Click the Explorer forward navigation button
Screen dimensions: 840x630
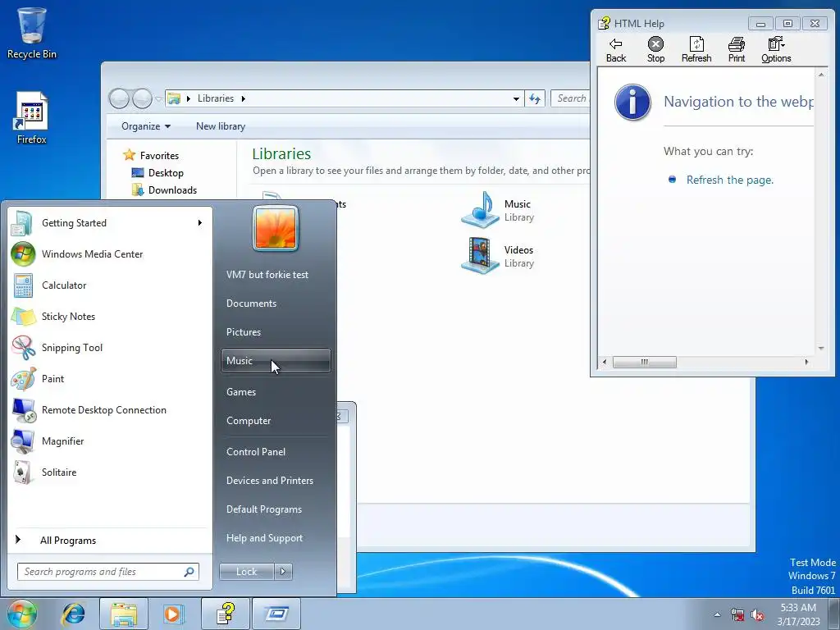click(143, 98)
